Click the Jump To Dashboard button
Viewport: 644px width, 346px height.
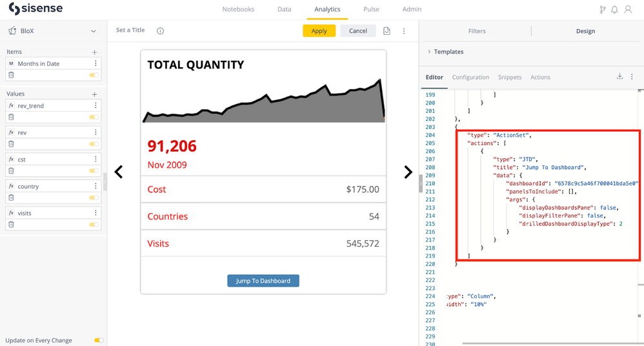263,281
